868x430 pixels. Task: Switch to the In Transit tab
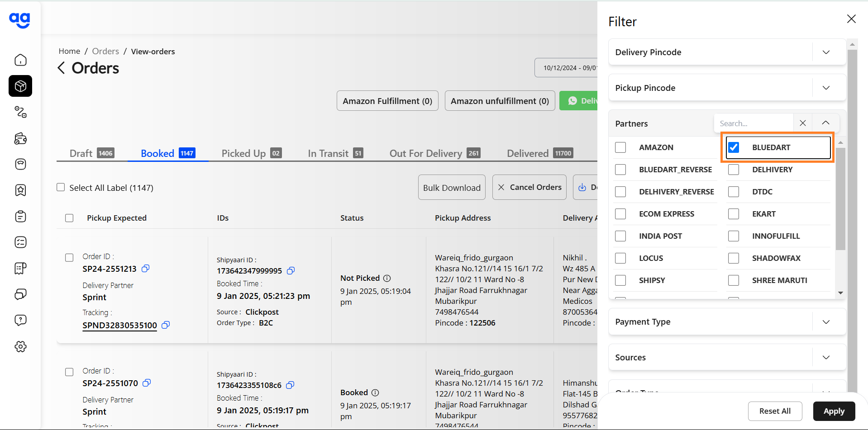click(335, 153)
